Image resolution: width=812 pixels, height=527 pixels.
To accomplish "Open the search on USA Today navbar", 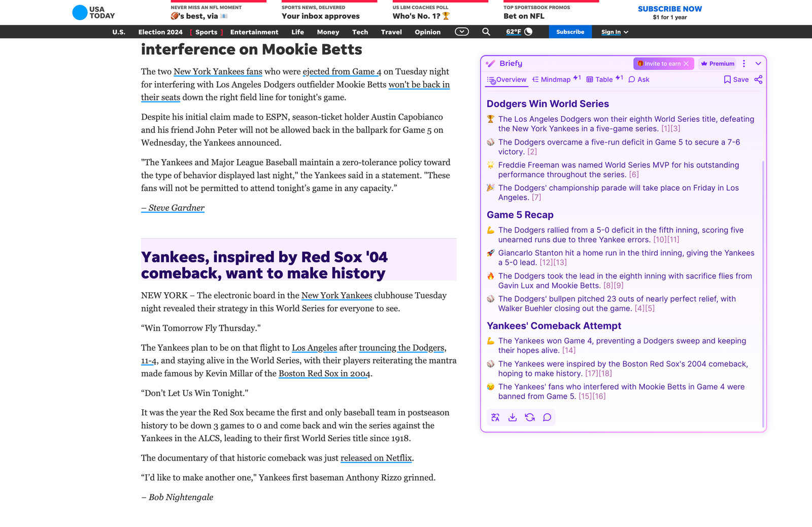I will tap(486, 31).
